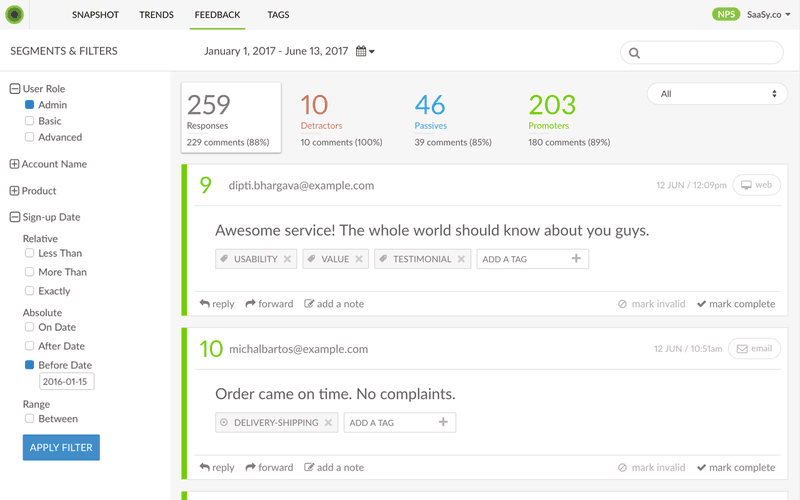Viewport: 800px width, 500px height.
Task: Click the date range January 1, 2017 - June 13, 2017
Action: point(276,51)
